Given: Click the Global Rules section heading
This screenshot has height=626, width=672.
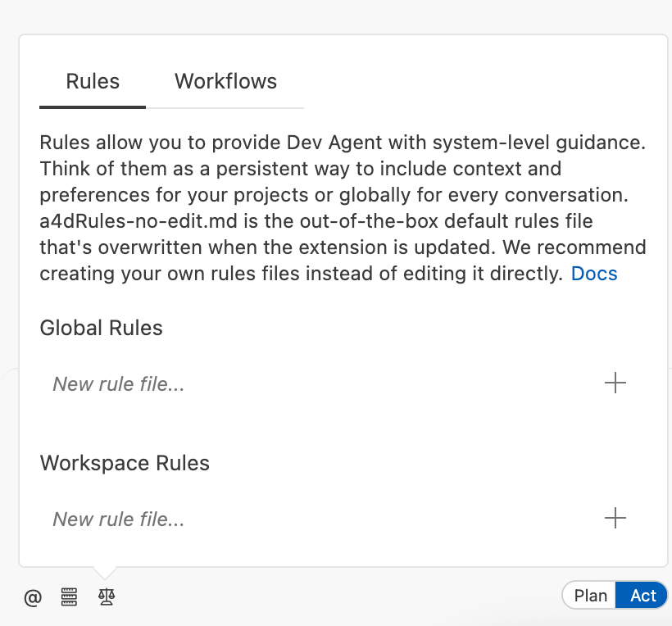Looking at the screenshot, I should (x=102, y=328).
